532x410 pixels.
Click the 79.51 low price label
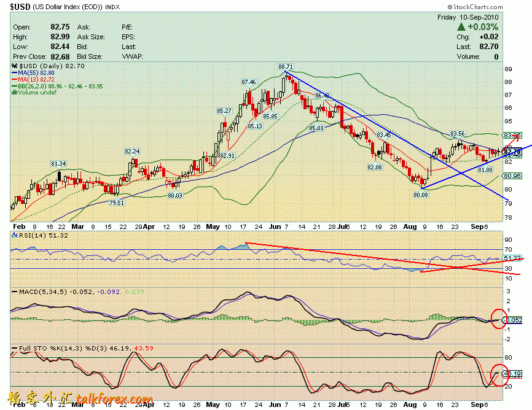116,203
